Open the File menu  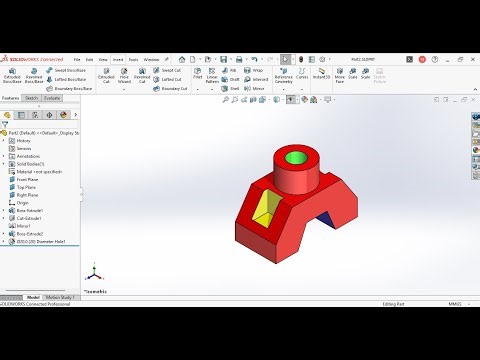pyautogui.click(x=77, y=59)
